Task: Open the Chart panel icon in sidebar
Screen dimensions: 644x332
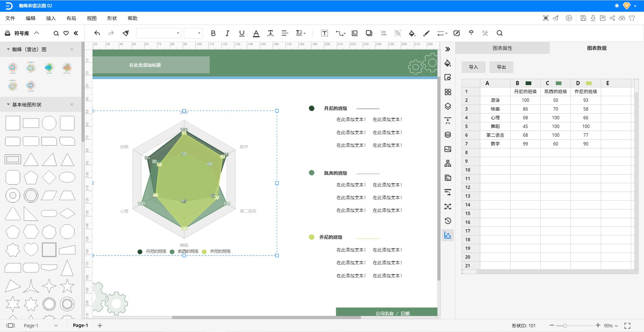Action: [x=448, y=235]
